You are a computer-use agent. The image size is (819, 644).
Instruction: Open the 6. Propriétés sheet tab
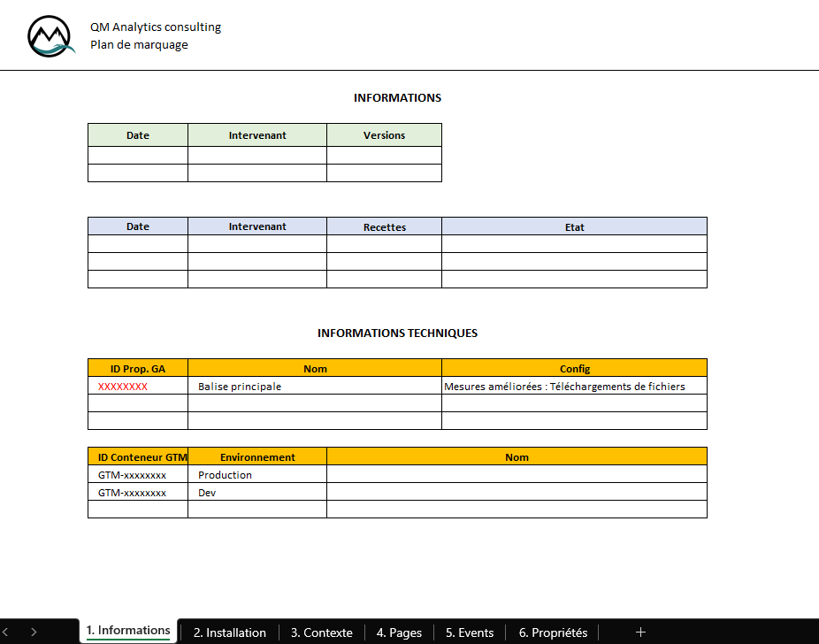[553, 632]
